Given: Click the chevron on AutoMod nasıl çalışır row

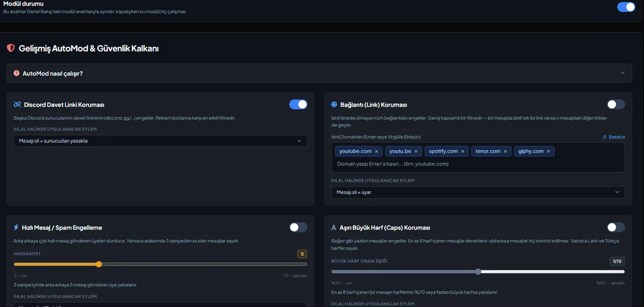Looking at the screenshot, I should [622, 73].
